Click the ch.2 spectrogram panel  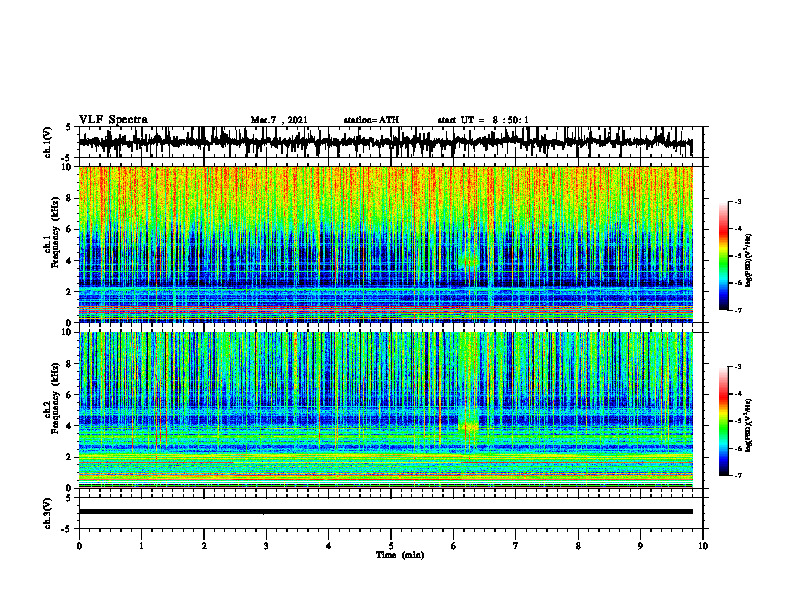tap(385, 410)
